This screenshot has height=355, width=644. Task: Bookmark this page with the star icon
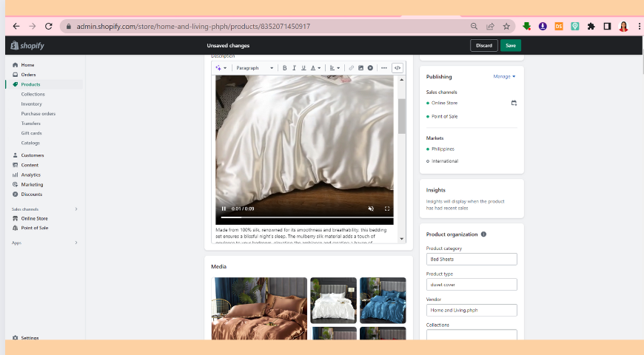pos(506,27)
